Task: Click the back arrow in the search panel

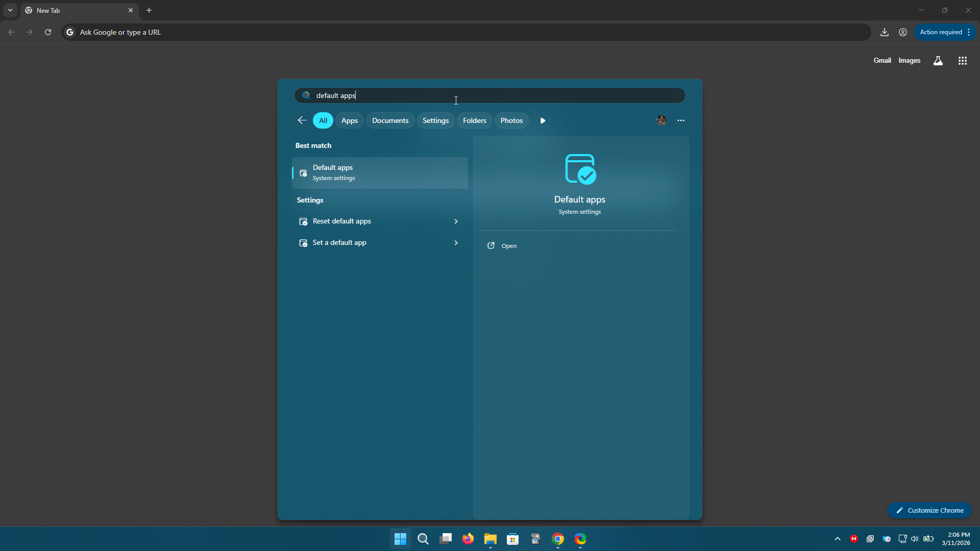Action: [x=302, y=120]
